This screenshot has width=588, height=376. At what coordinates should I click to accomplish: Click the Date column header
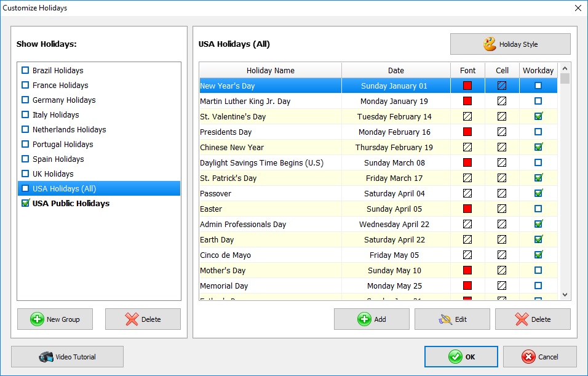point(396,70)
